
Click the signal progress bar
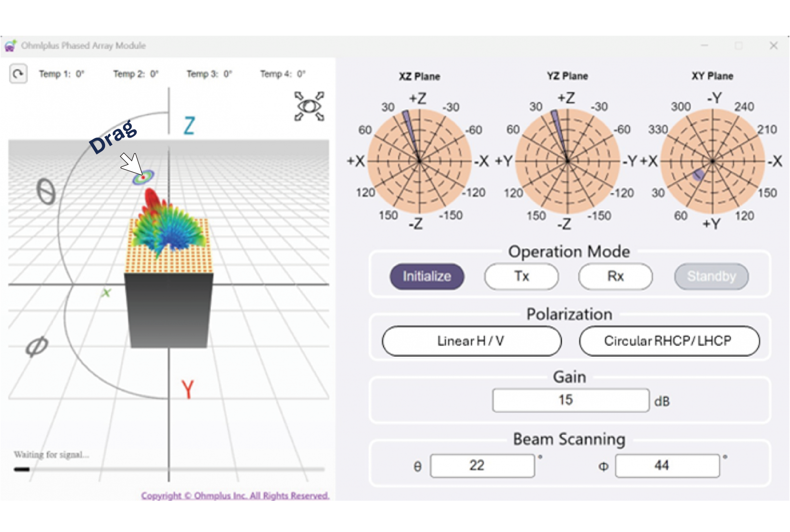pos(169,469)
